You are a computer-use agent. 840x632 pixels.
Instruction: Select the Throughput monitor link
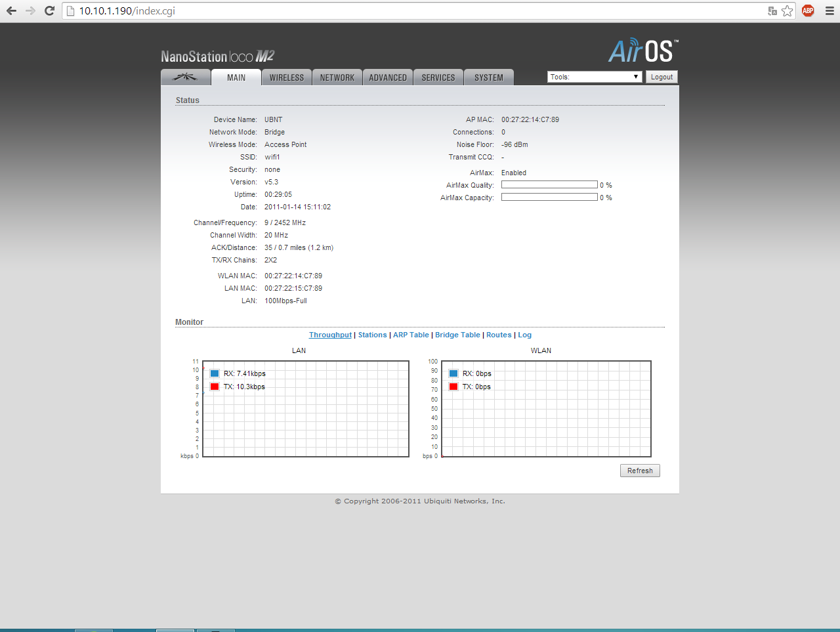(x=330, y=335)
